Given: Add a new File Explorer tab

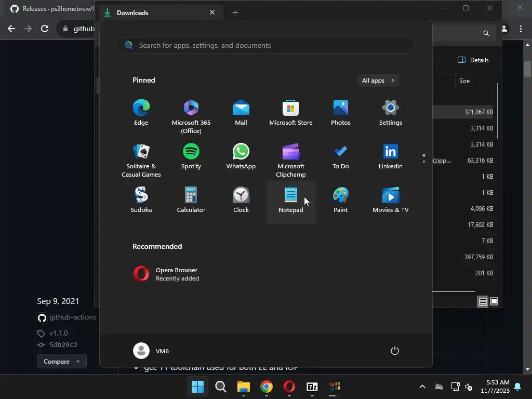Looking at the screenshot, I should [235, 12].
